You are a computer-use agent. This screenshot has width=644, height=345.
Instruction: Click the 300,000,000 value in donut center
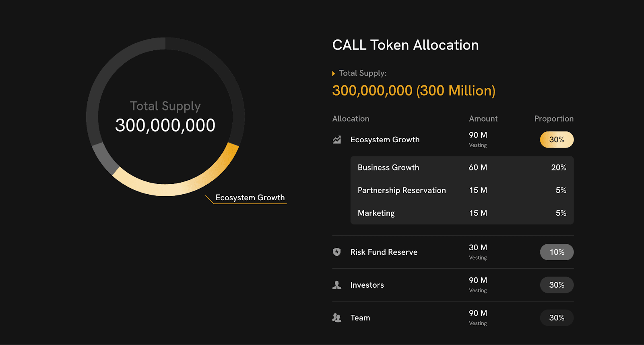coord(165,125)
